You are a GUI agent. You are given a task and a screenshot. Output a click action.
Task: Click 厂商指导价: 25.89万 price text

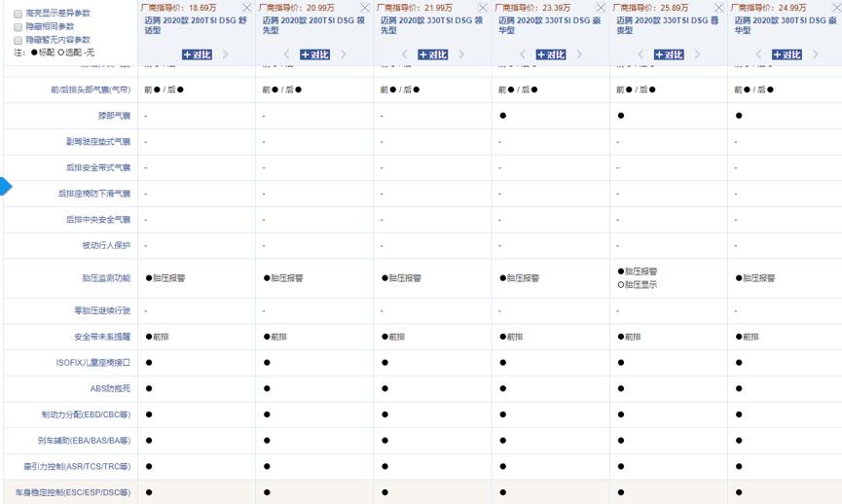pyautogui.click(x=651, y=8)
